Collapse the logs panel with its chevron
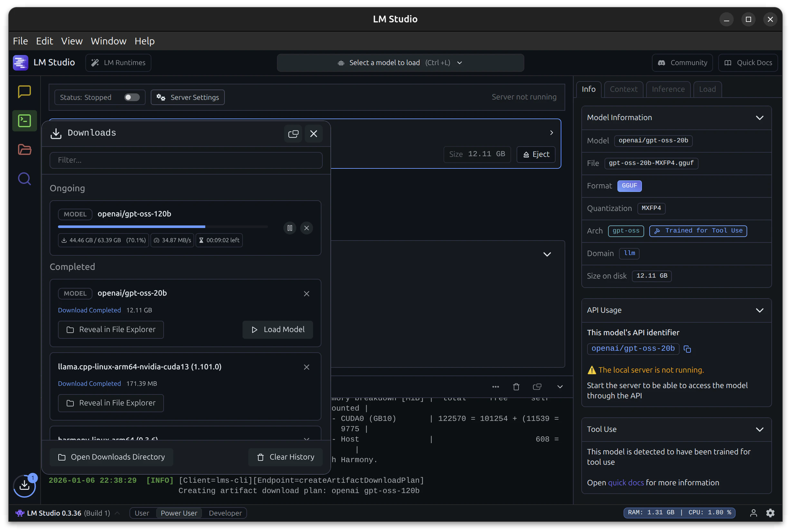791x532 pixels. click(x=560, y=387)
